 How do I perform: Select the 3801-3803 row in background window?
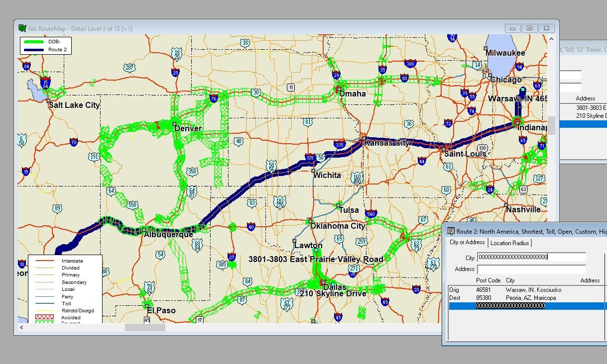(x=583, y=107)
